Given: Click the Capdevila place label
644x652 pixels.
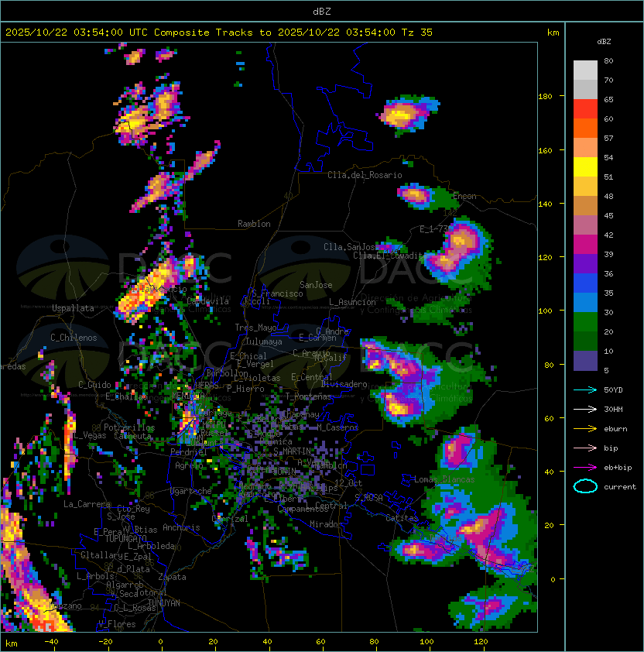Looking at the screenshot, I should (208, 300).
